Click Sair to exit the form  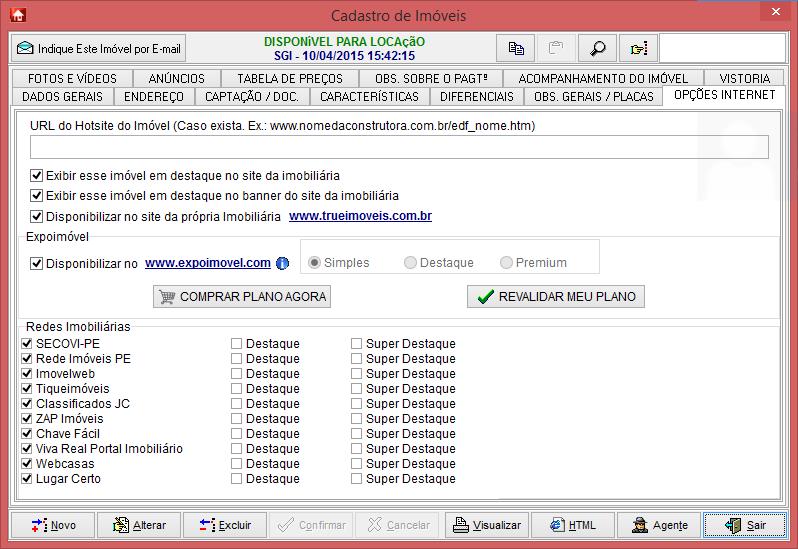point(744,525)
